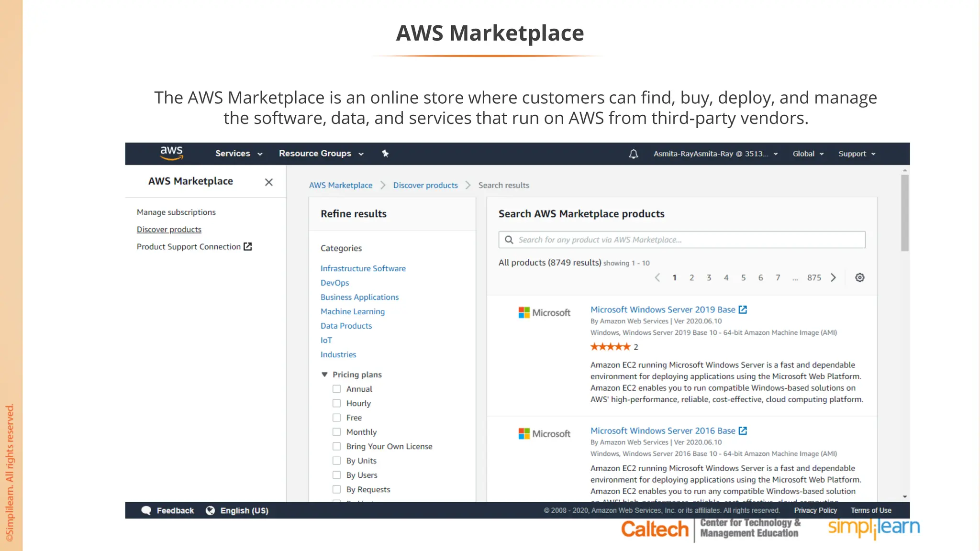Screen dimensions: 980x551
Task: Click Microsoft logo of Windows Server 2019 listing
Action: tap(544, 312)
